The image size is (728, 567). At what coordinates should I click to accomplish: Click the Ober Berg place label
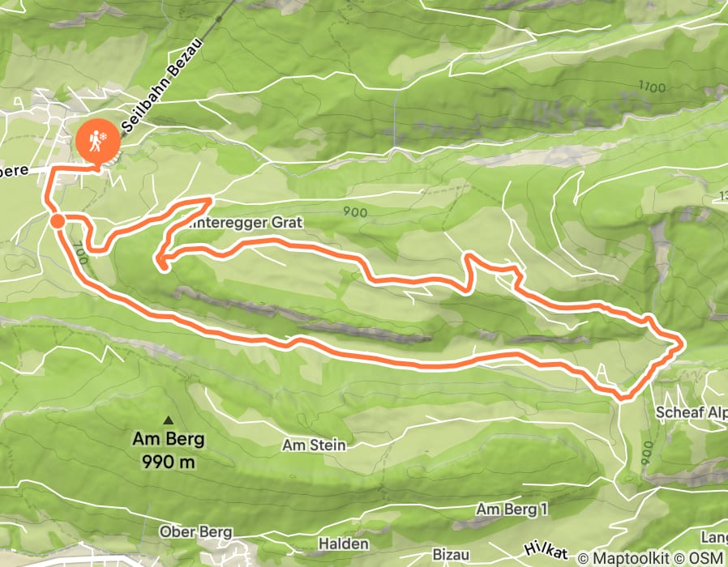196,531
